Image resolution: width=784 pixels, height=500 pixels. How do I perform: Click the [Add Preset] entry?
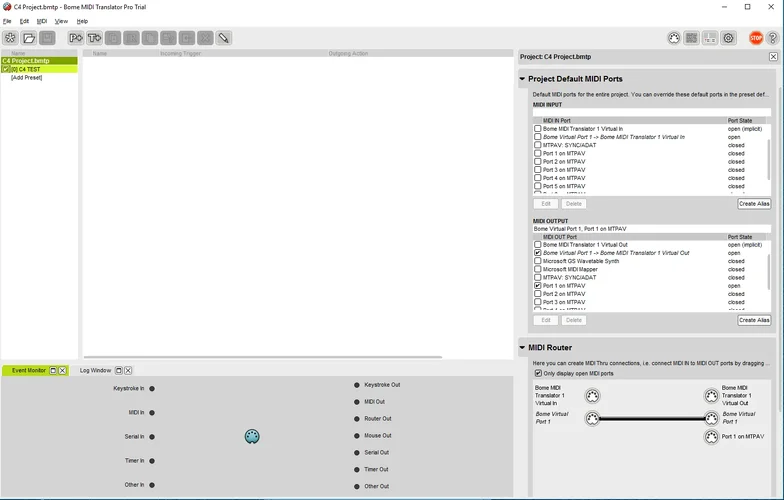pyautogui.click(x=26, y=78)
